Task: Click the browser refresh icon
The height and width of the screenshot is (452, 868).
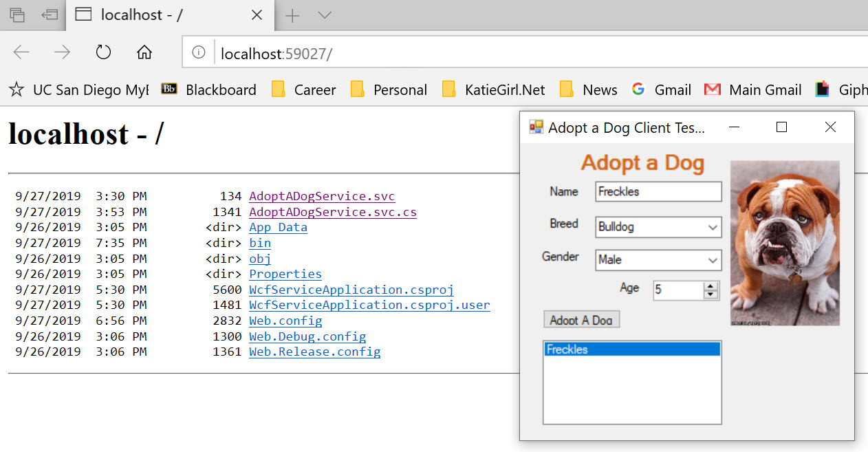Action: pyautogui.click(x=103, y=52)
